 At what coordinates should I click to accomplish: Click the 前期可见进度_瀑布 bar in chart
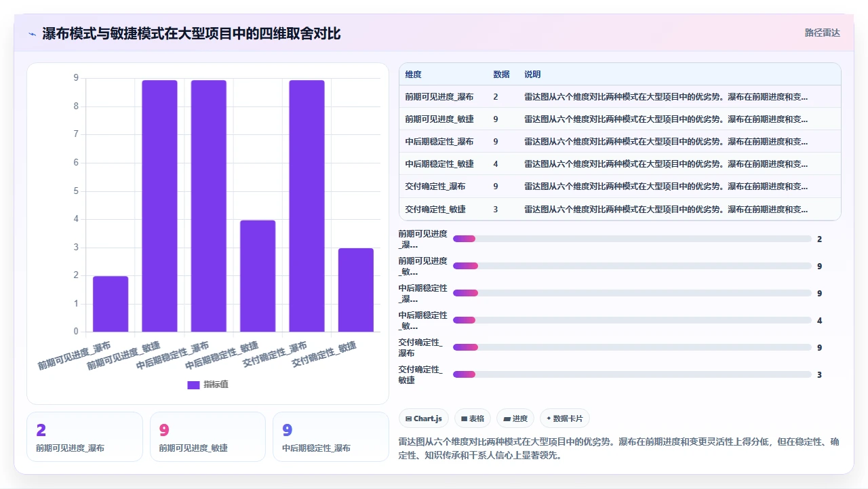(x=111, y=304)
